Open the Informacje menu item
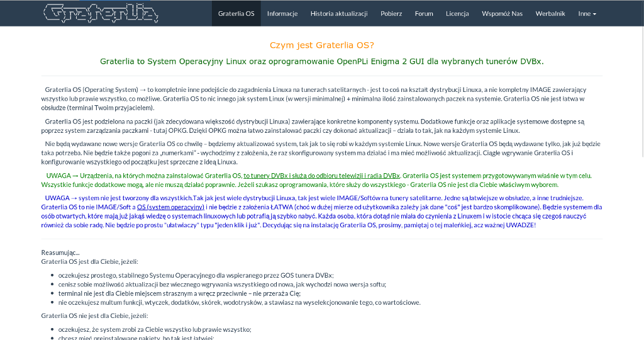The width and height of the screenshot is (644, 340). [x=282, y=14]
